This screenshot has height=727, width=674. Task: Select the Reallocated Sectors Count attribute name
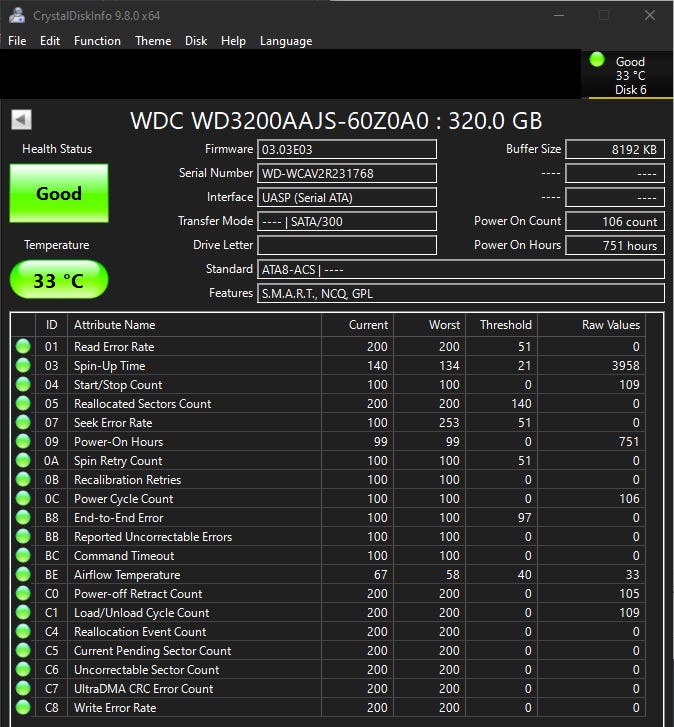point(142,403)
